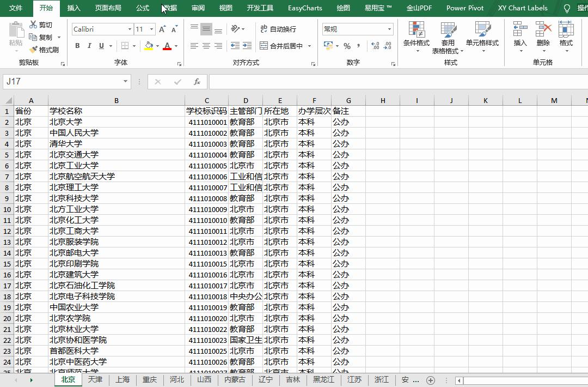Apply the yellow fill color swatch
The image size is (588, 387).
[149, 46]
